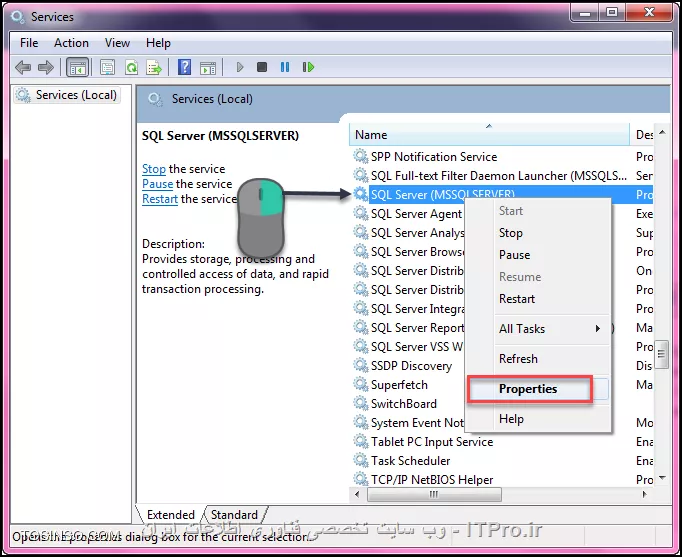Open the Help menu in menu bar
The width and height of the screenshot is (682, 557).
click(x=158, y=43)
